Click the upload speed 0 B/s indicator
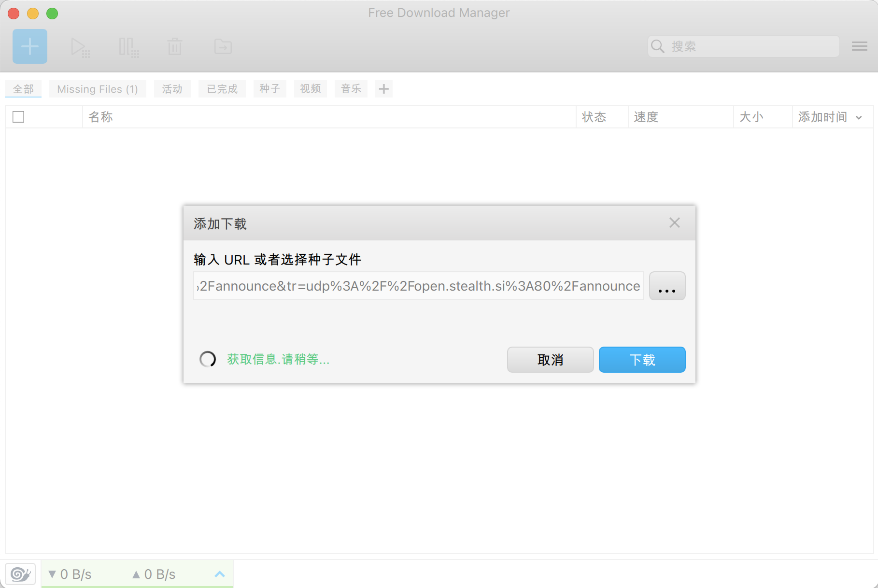The width and height of the screenshot is (878, 588). coord(154,574)
